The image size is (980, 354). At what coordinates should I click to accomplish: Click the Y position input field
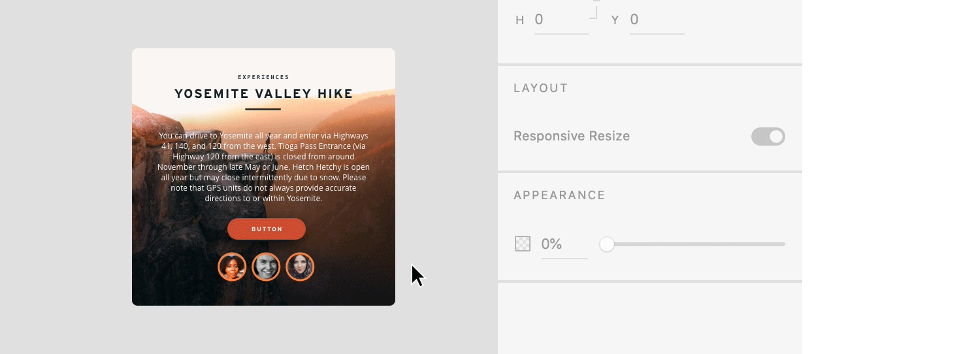tap(656, 20)
